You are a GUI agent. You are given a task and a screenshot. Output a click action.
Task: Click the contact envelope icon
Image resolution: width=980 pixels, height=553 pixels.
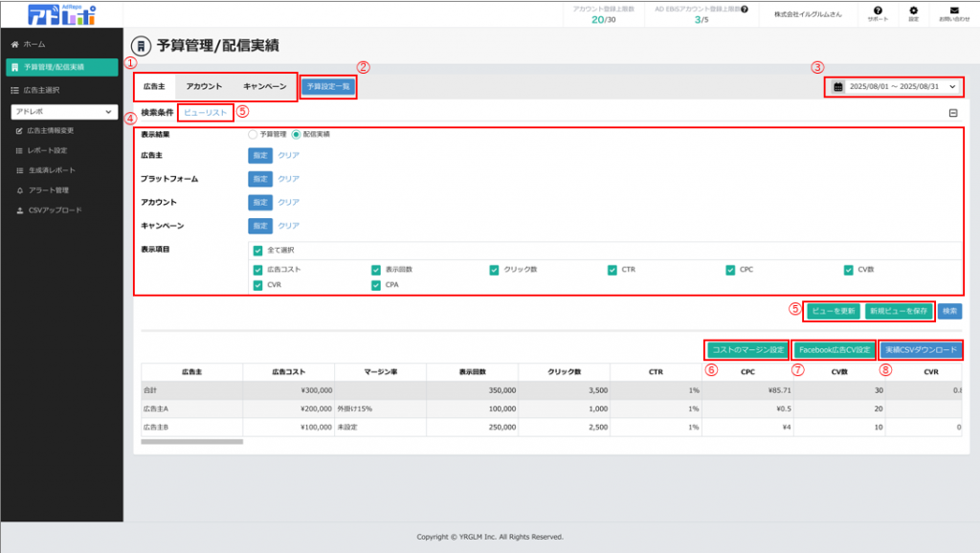[953, 11]
